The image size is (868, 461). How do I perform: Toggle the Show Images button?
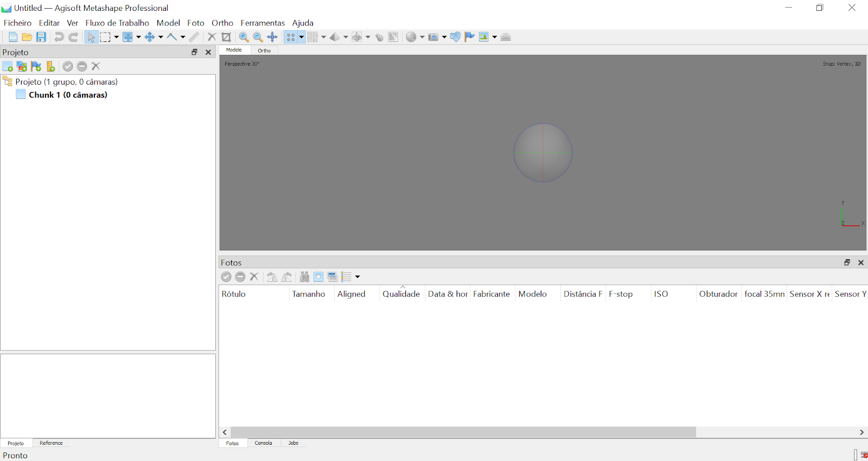(x=484, y=37)
